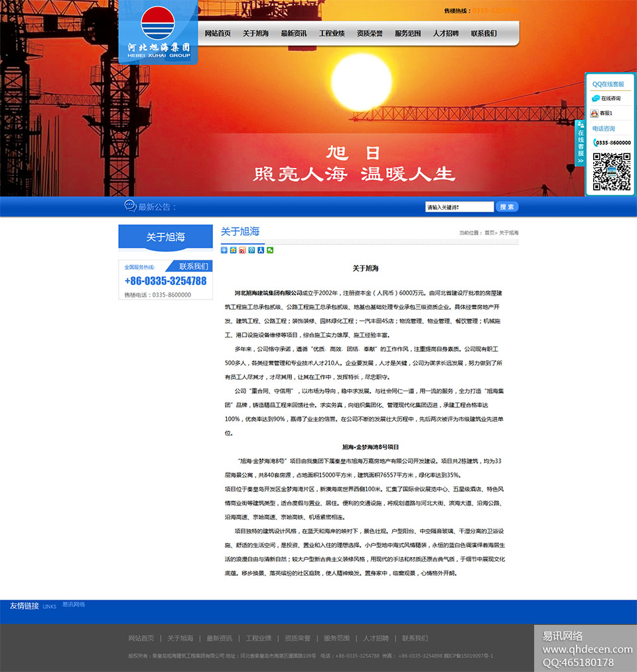
Task: Start chat with 在线咨询 speech bubble icon
Action: [x=595, y=98]
